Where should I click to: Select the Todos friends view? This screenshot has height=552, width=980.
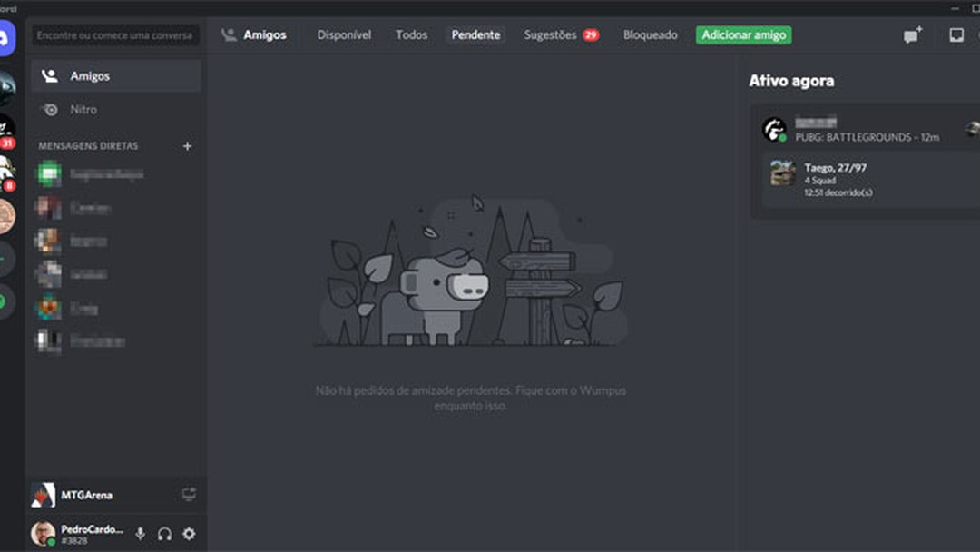tap(411, 34)
